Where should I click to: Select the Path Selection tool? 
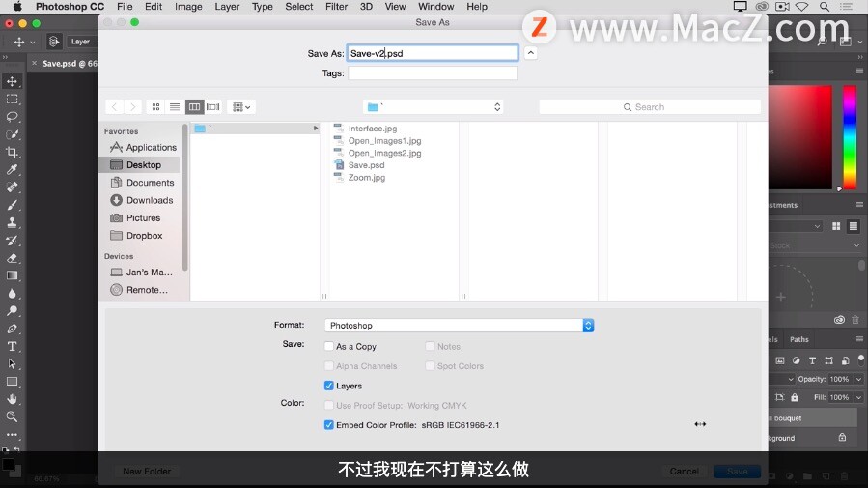click(12, 364)
